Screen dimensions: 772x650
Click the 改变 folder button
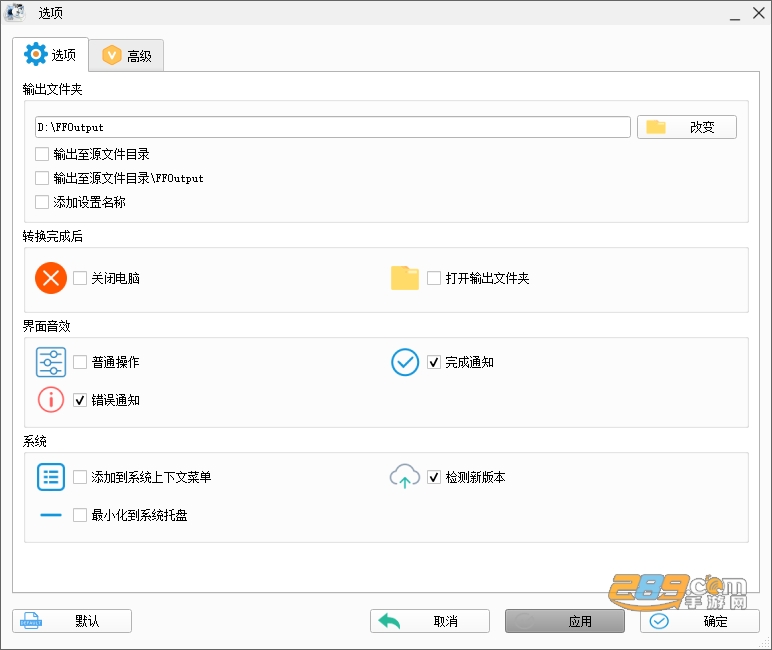(687, 127)
